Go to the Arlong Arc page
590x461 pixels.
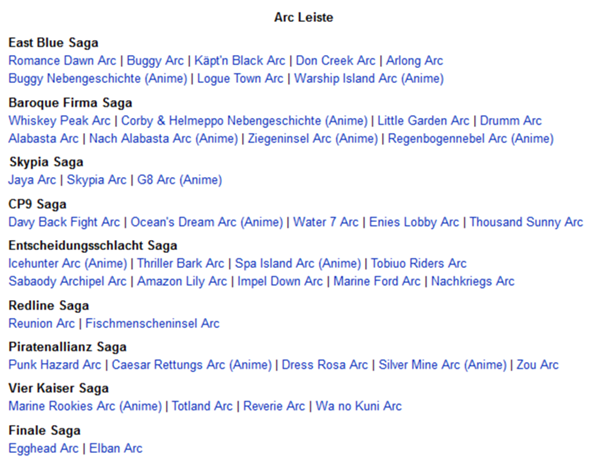[x=414, y=61]
